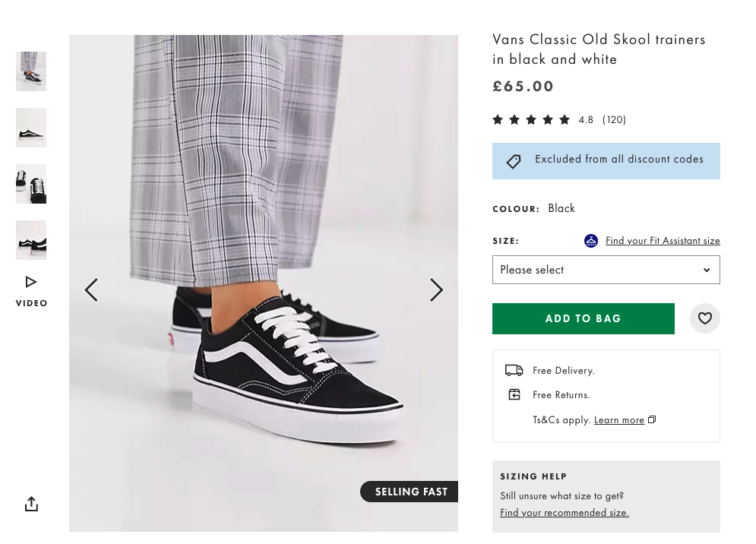Click the Fit Assistant hanger icon
The height and width of the screenshot is (544, 756).
click(x=591, y=241)
